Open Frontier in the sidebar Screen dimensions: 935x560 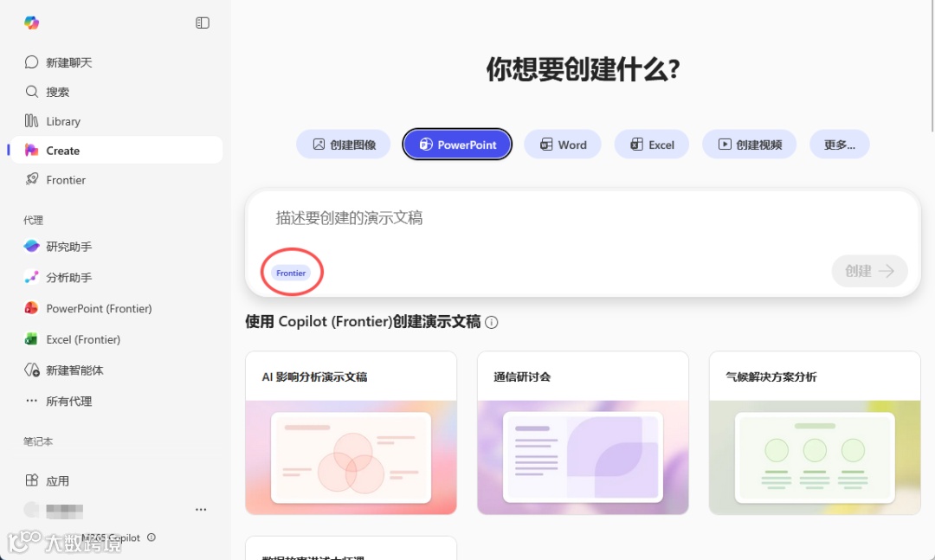116,179
